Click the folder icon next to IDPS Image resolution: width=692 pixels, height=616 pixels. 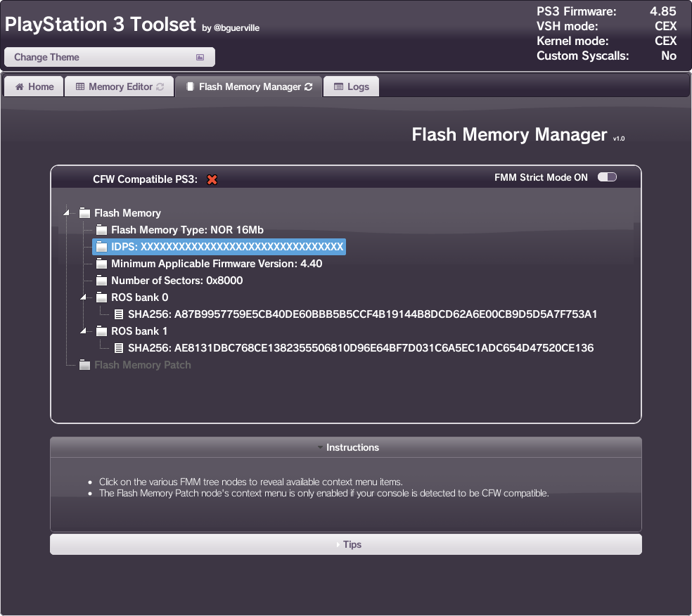tap(101, 247)
